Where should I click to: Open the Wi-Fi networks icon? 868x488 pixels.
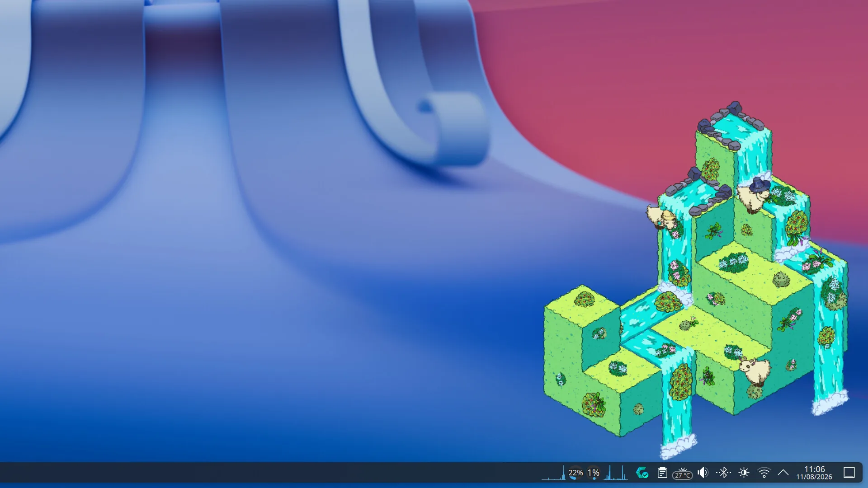[764, 473]
